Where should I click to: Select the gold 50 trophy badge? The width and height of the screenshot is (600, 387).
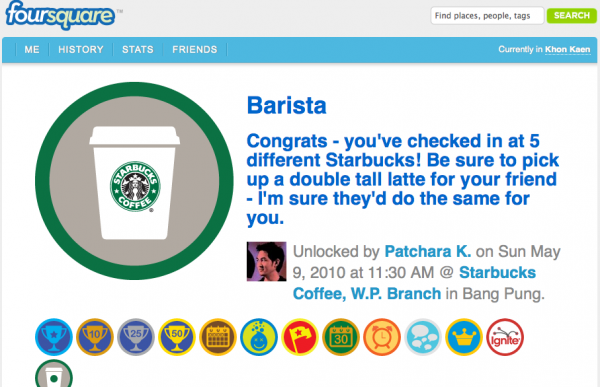tap(177, 337)
